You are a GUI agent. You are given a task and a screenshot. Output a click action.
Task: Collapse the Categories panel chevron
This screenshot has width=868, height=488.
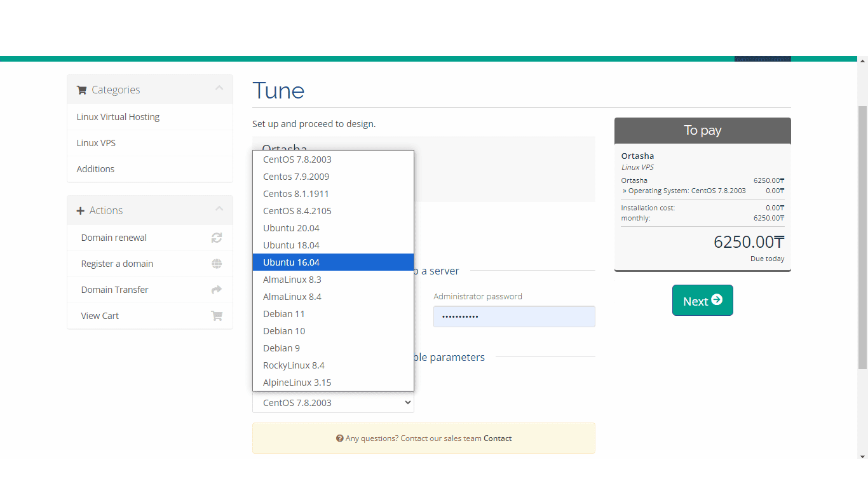[219, 88]
